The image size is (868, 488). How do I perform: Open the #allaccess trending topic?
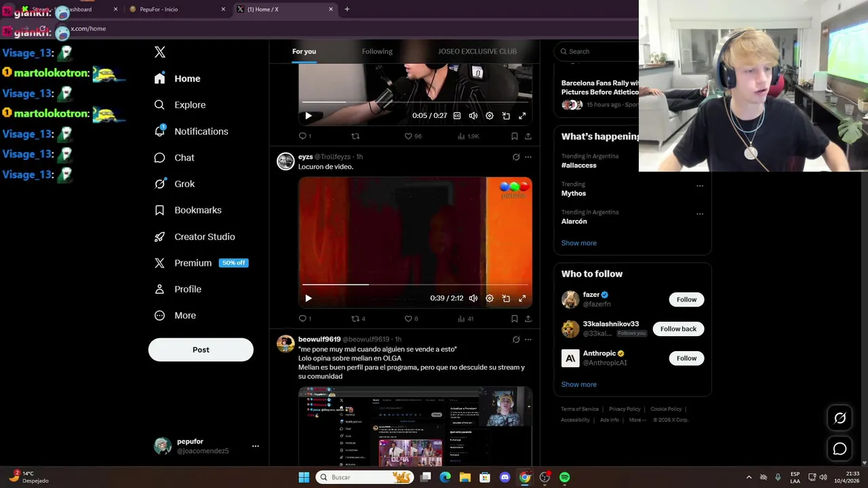[x=578, y=165]
